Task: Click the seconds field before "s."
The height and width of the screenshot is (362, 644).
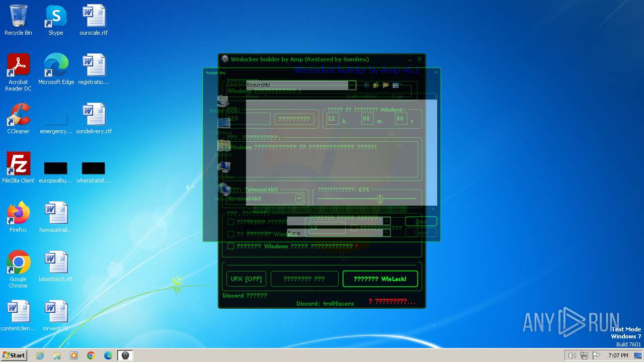Action: [400, 119]
